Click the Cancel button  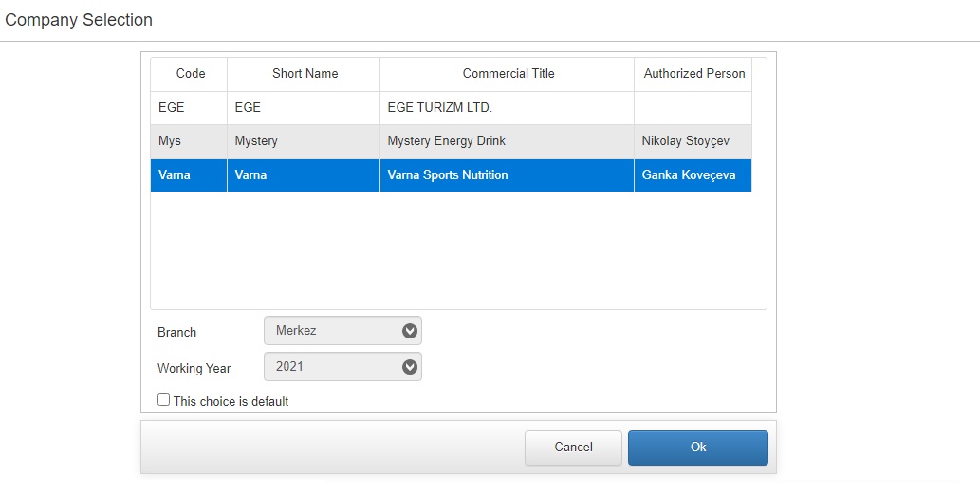coord(573,448)
